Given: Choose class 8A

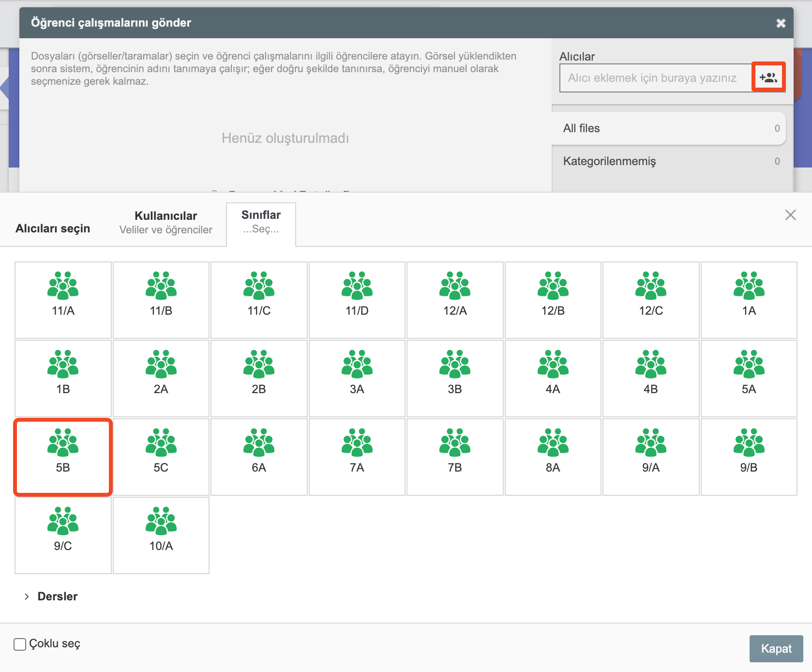Looking at the screenshot, I should [x=553, y=457].
